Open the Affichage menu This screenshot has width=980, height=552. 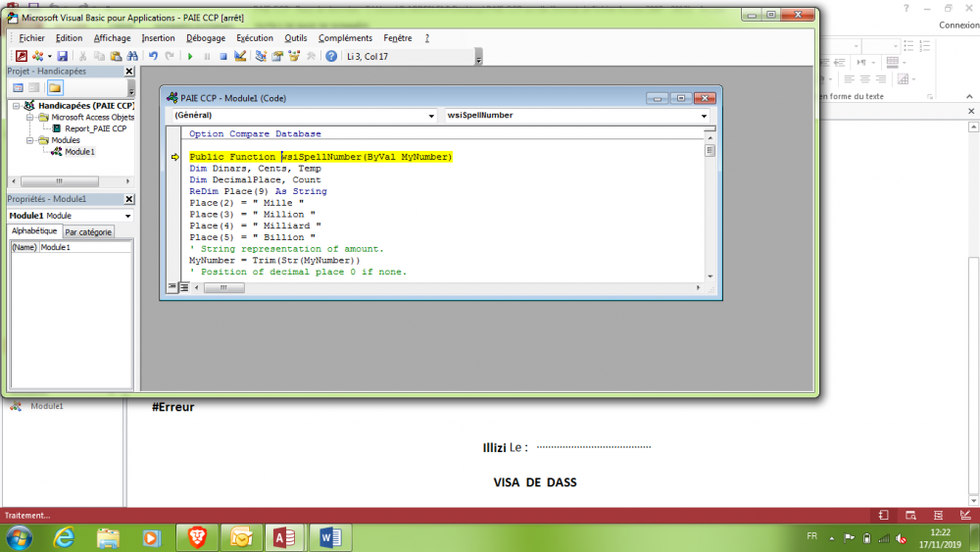pyautogui.click(x=112, y=38)
